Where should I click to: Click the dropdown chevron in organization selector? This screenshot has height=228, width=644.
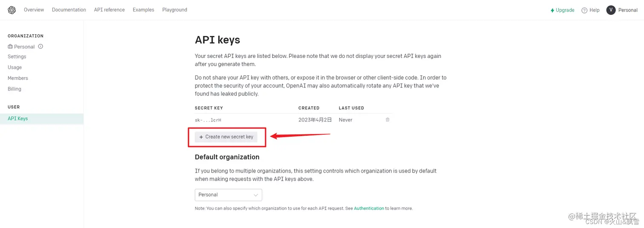pyautogui.click(x=256, y=195)
